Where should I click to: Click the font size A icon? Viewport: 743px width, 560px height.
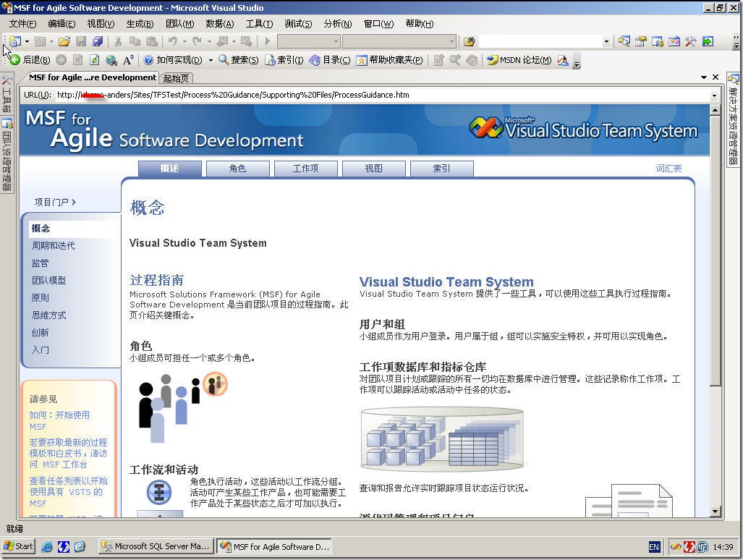pos(128,60)
